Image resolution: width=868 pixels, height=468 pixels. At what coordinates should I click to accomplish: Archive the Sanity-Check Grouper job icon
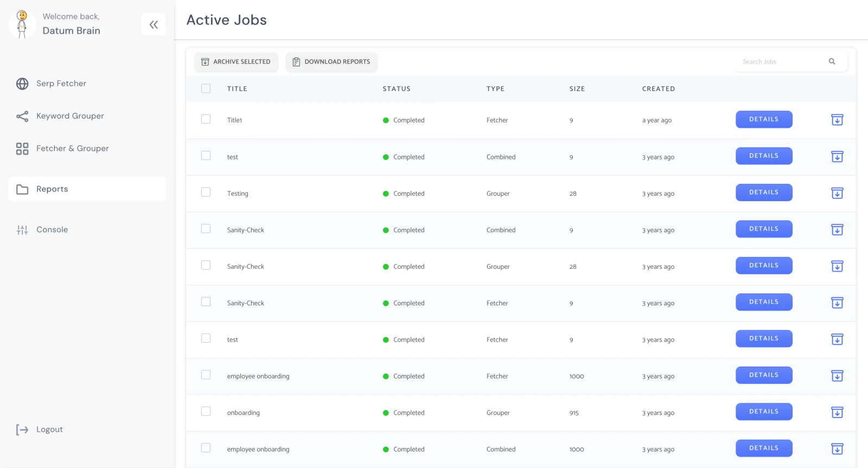coord(837,266)
